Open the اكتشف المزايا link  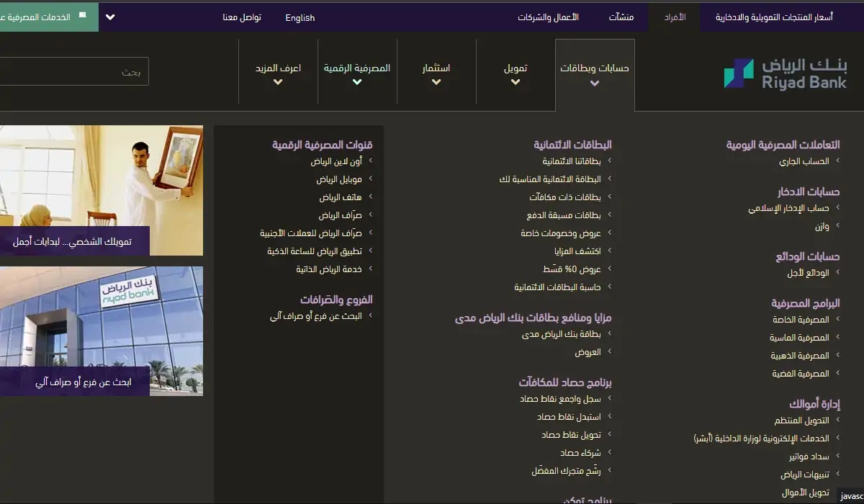pos(577,251)
